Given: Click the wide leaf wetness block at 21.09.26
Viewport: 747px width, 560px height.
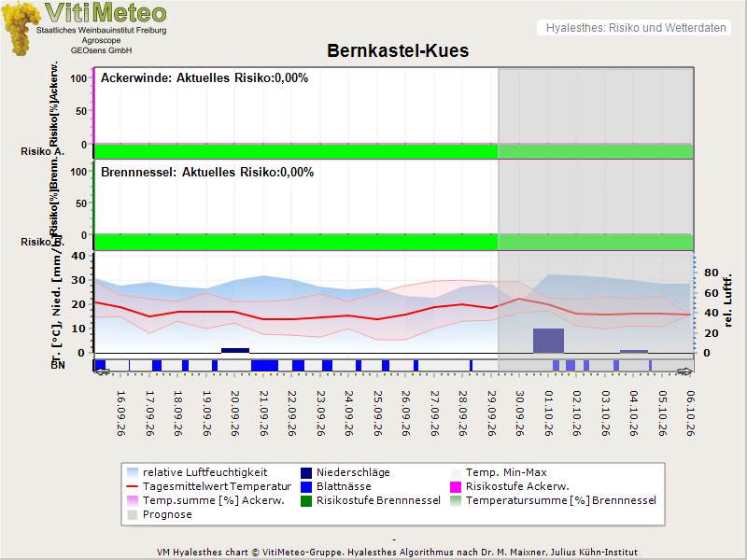Looking at the screenshot, I should pyautogui.click(x=264, y=366).
